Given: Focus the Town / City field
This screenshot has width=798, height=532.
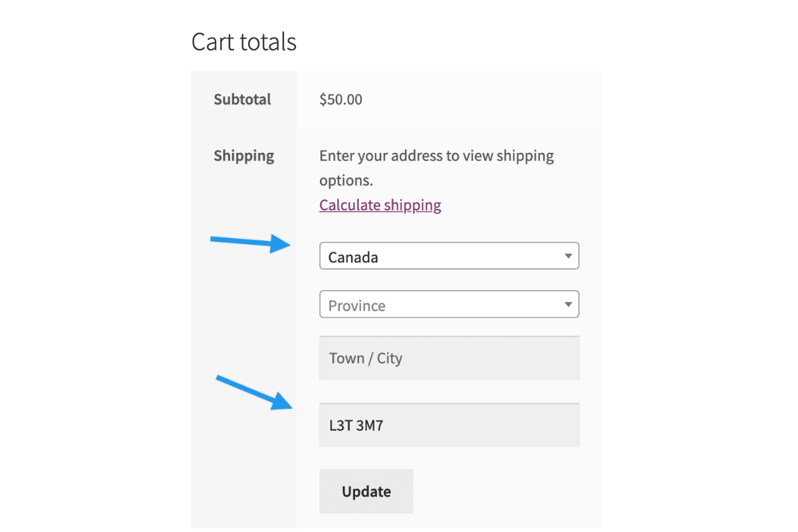Looking at the screenshot, I should click(449, 358).
